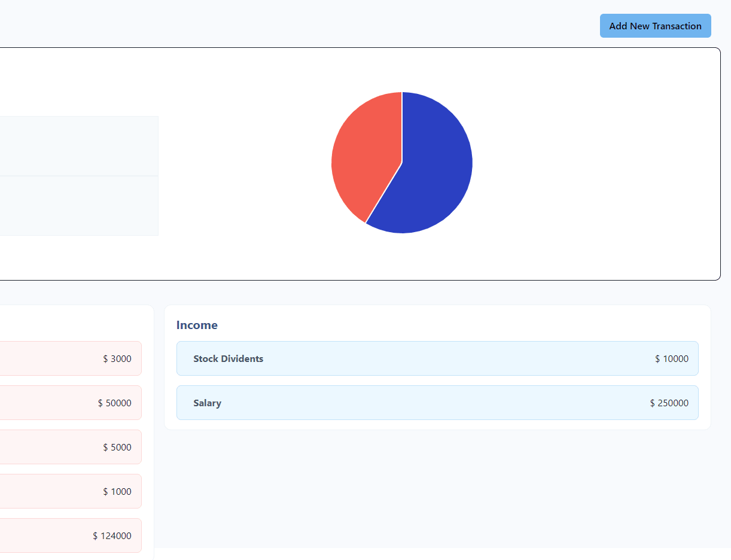This screenshot has width=731, height=560.
Task: Click the $ 10000 income amount
Action: [x=672, y=359]
